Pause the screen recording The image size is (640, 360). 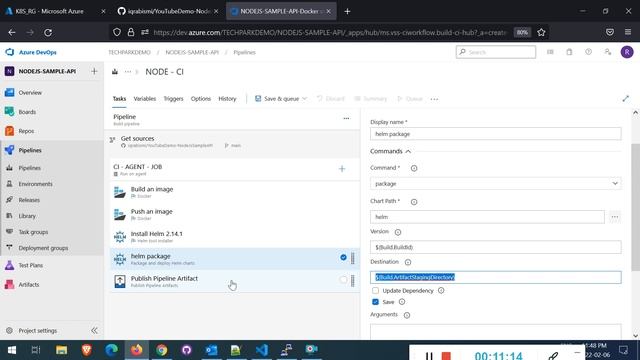coord(429,356)
